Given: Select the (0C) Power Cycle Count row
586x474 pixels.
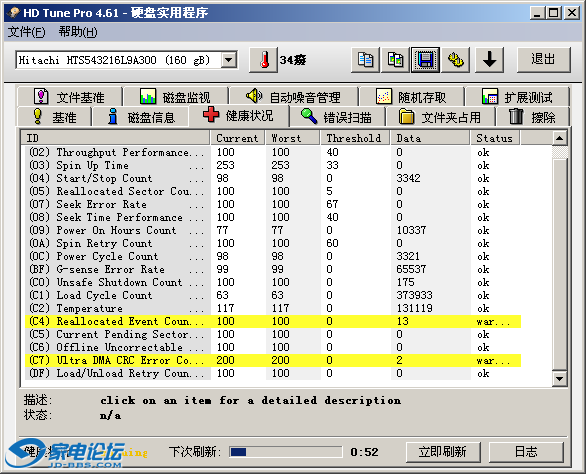Looking at the screenshot, I should (x=273, y=256).
